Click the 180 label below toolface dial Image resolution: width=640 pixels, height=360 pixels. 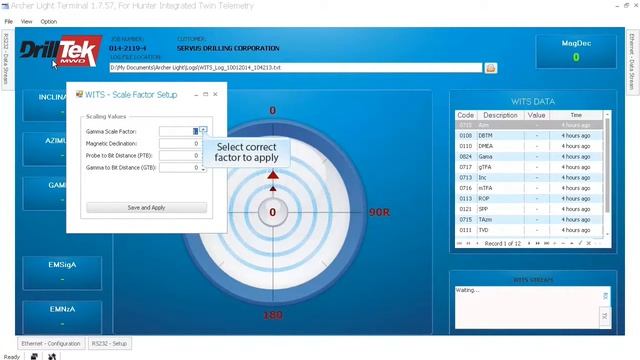(x=273, y=315)
